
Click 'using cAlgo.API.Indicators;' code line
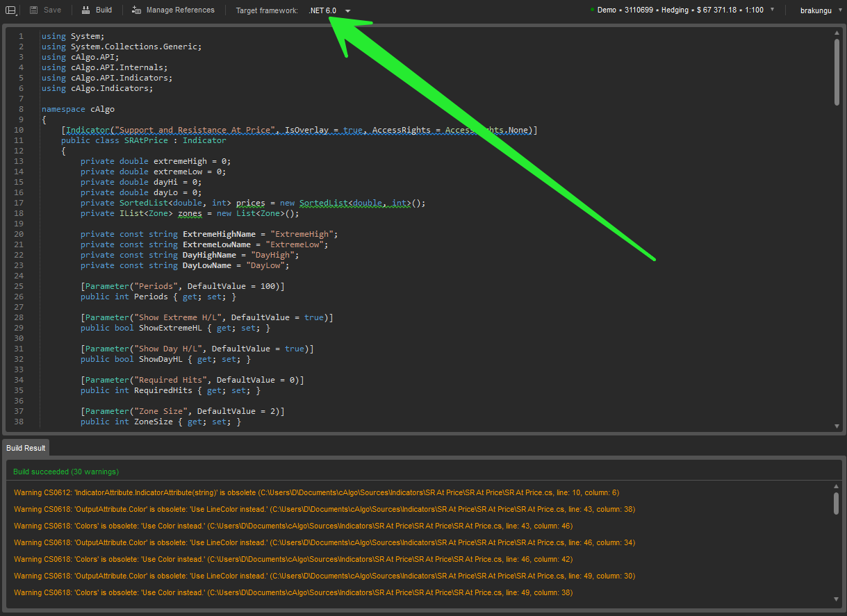click(107, 78)
